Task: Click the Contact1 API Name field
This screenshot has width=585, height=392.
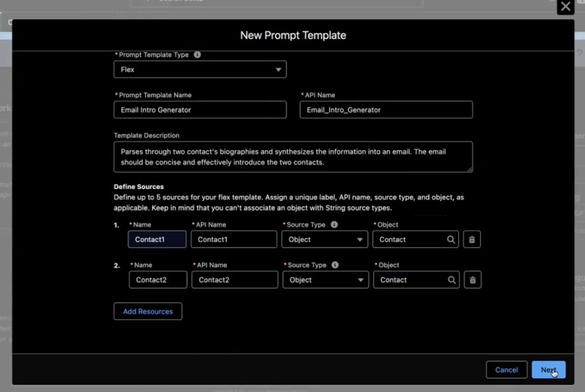Action: [234, 240]
